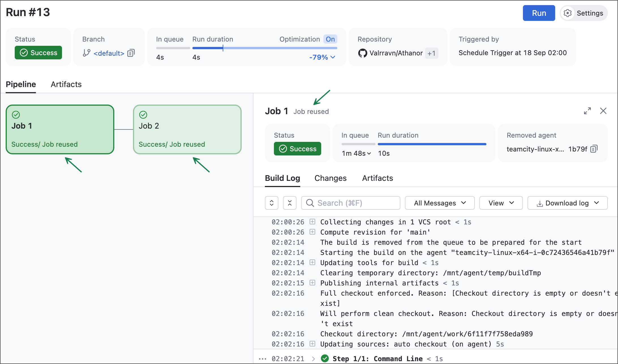Close the Job 1 details panel
Image resolution: width=618 pixels, height=364 pixels.
tap(603, 111)
